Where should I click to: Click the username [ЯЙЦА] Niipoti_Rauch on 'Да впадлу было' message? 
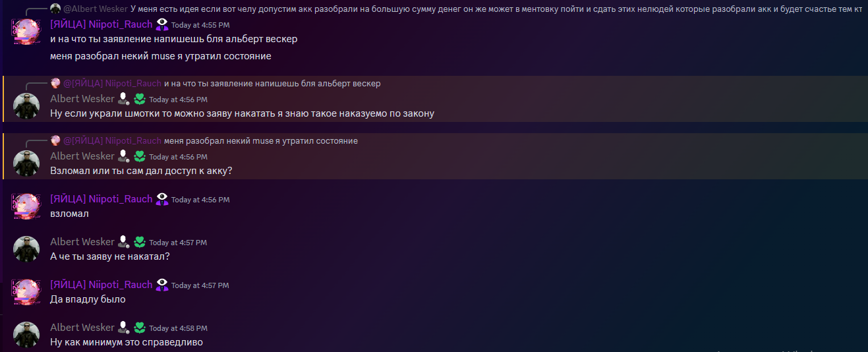coord(101,285)
